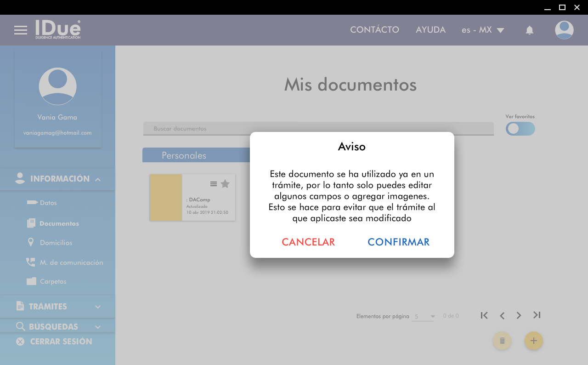Toggle the Ver favoritos switch
588x365 pixels.
coord(520,129)
